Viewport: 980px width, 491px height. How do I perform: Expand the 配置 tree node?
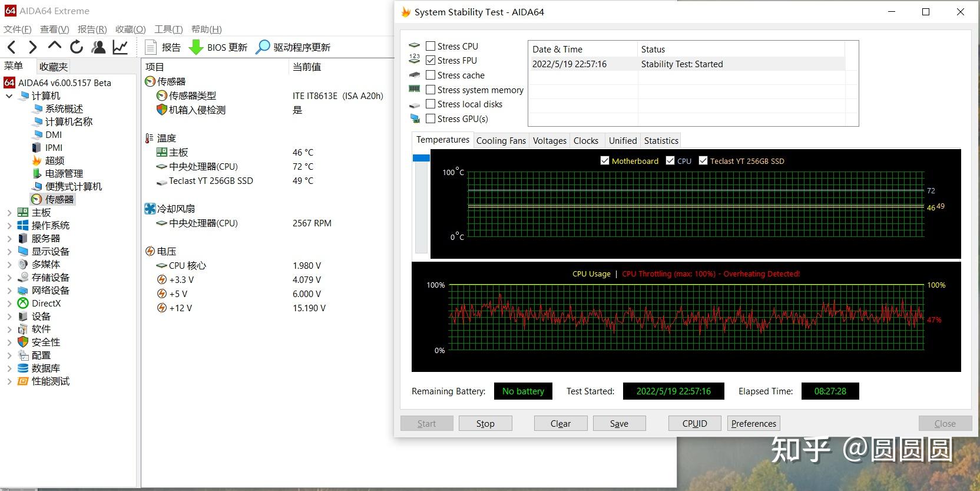9,355
